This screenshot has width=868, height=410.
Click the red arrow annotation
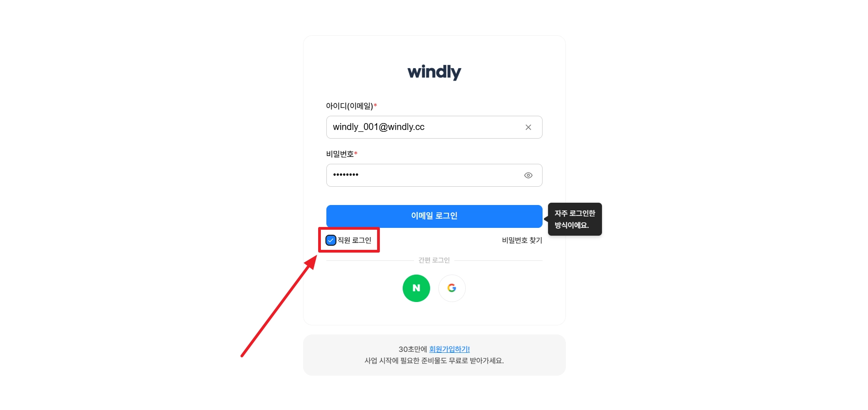279,306
